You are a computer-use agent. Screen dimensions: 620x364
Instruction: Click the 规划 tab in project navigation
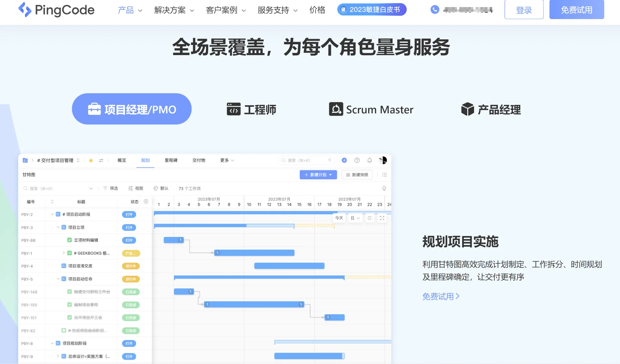click(145, 161)
